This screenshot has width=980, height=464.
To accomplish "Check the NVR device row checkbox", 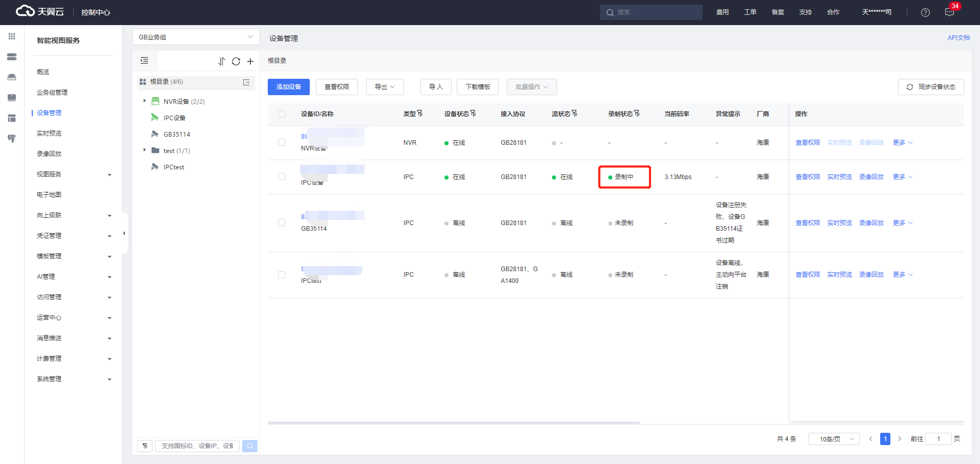I will coord(282,142).
